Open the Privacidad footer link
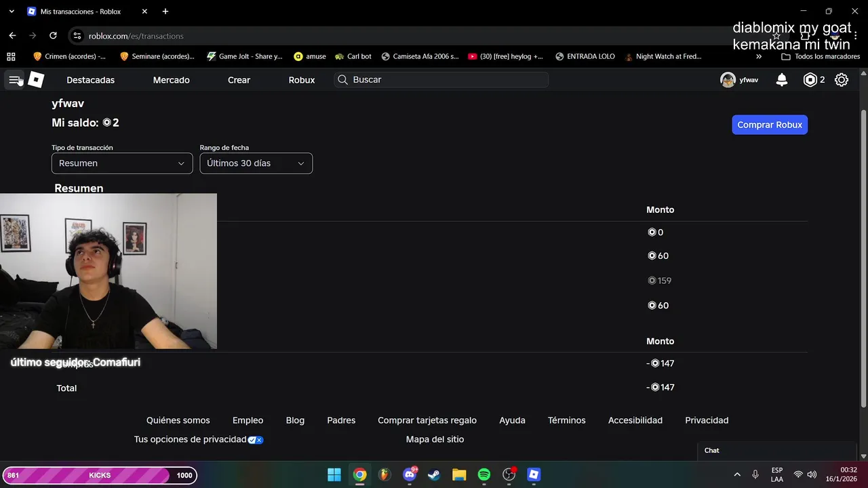 [x=707, y=420]
